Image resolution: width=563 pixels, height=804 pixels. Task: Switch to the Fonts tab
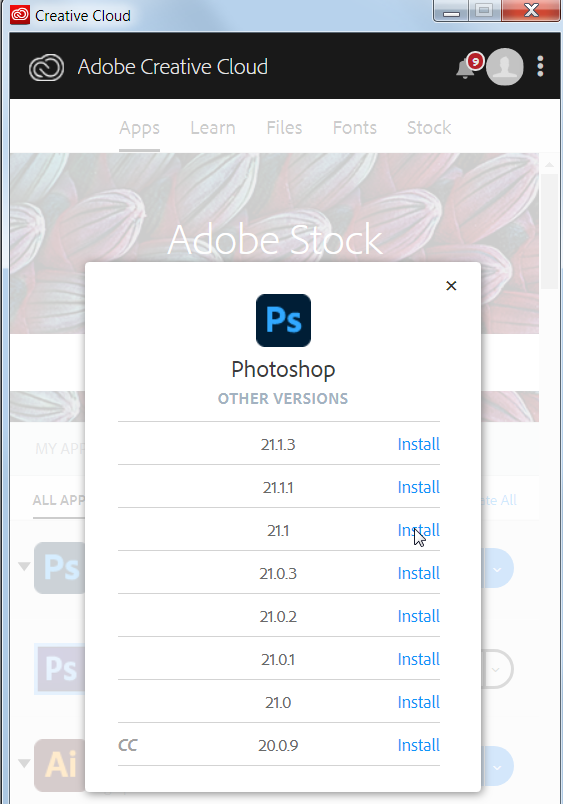tap(354, 128)
